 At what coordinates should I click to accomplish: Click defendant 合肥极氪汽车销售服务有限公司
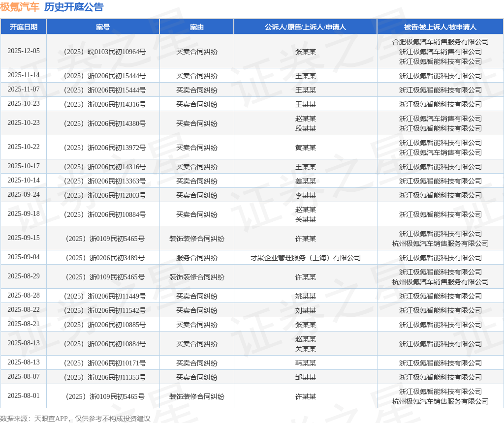(x=440, y=42)
